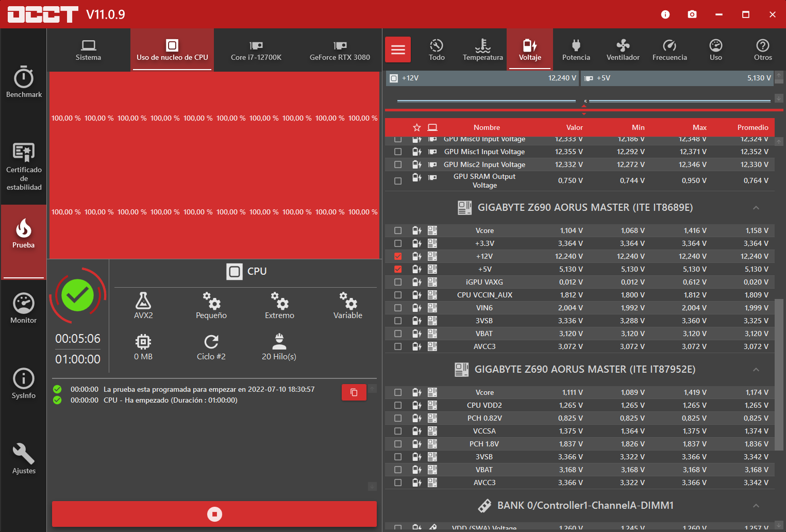Click the CPU chip icon beside CPU heading
Viewport: 786px width, 532px height.
click(235, 272)
